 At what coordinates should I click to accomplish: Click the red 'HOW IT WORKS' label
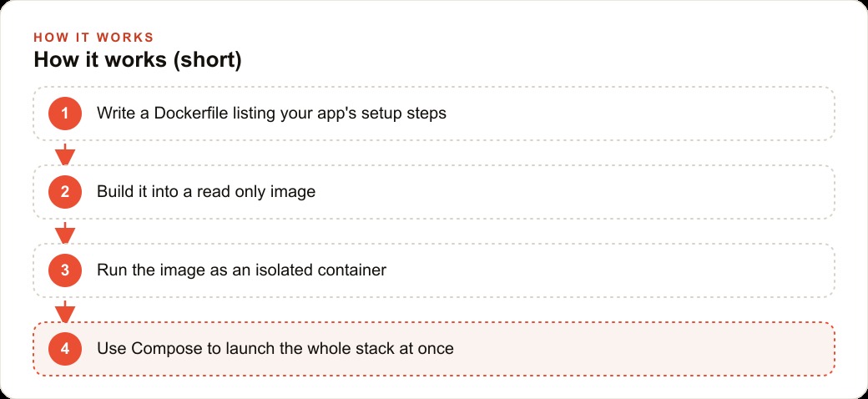(93, 38)
